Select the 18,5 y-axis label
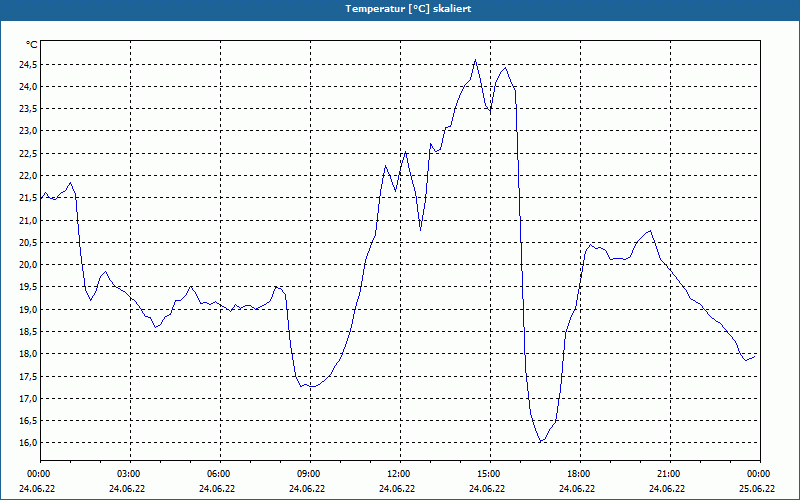 click(28, 331)
